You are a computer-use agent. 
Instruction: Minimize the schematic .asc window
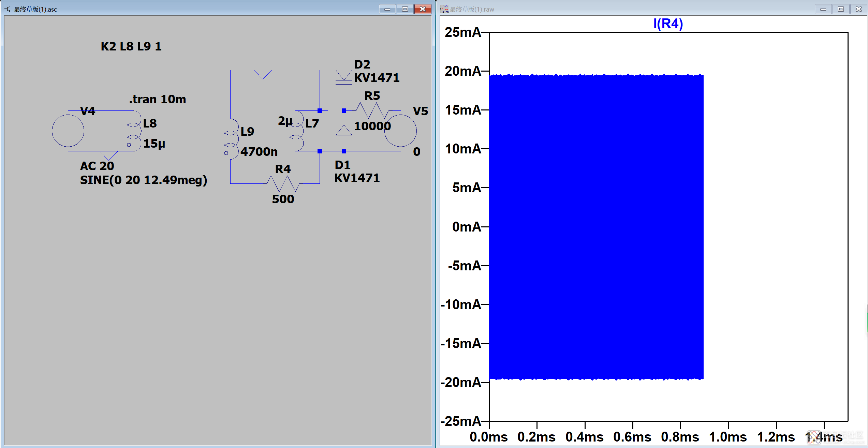pos(387,9)
